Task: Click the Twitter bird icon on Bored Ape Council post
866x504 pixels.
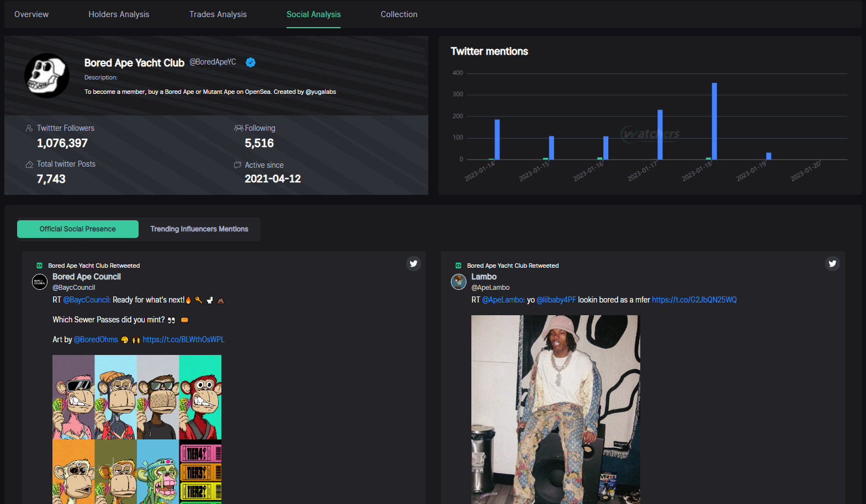Action: point(413,264)
